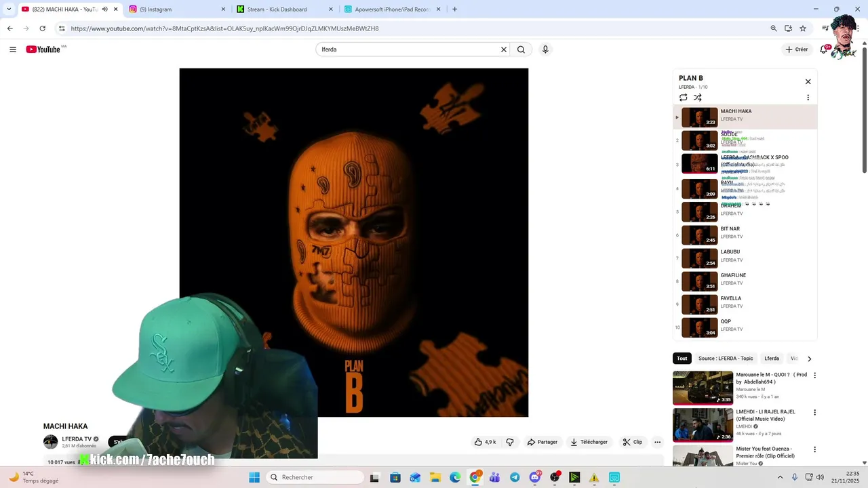This screenshot has width=868, height=488.
Task: Open options for Marouane le M video
Action: tap(814, 375)
